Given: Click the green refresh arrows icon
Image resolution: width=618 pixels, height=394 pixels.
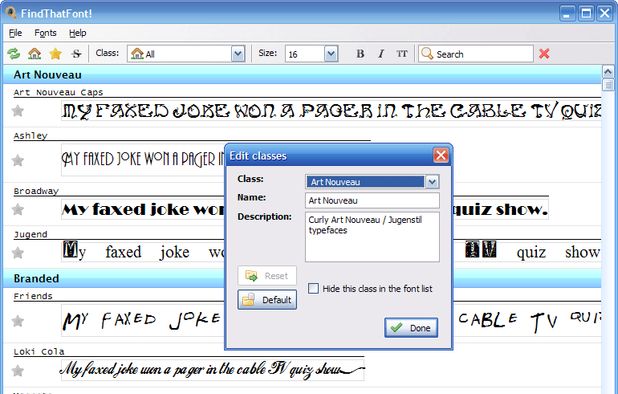Looking at the screenshot, I should tap(14, 54).
